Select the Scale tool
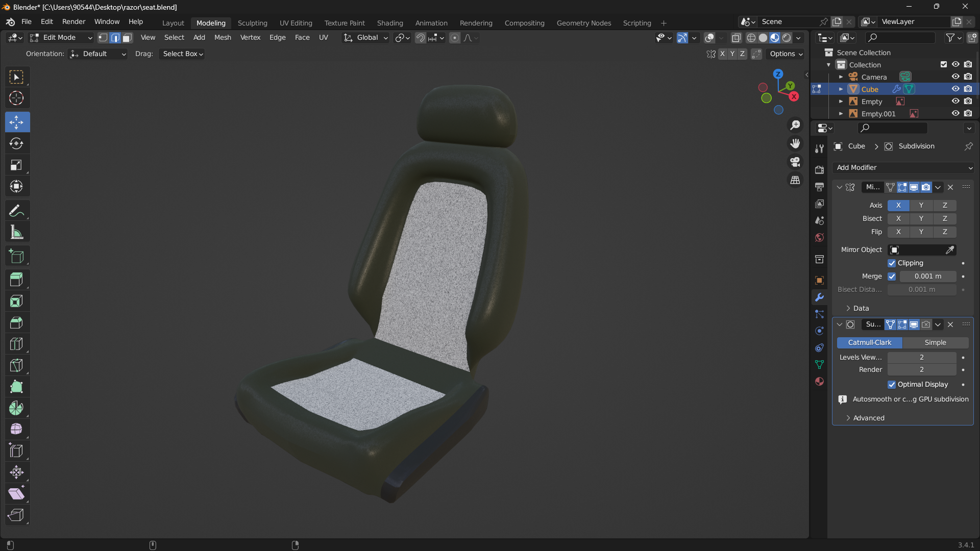 [16, 165]
